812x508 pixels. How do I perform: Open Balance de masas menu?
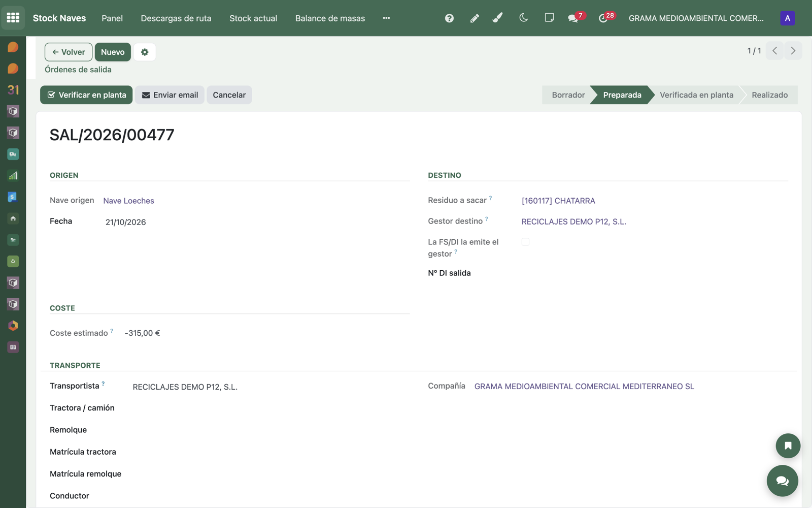(330, 18)
